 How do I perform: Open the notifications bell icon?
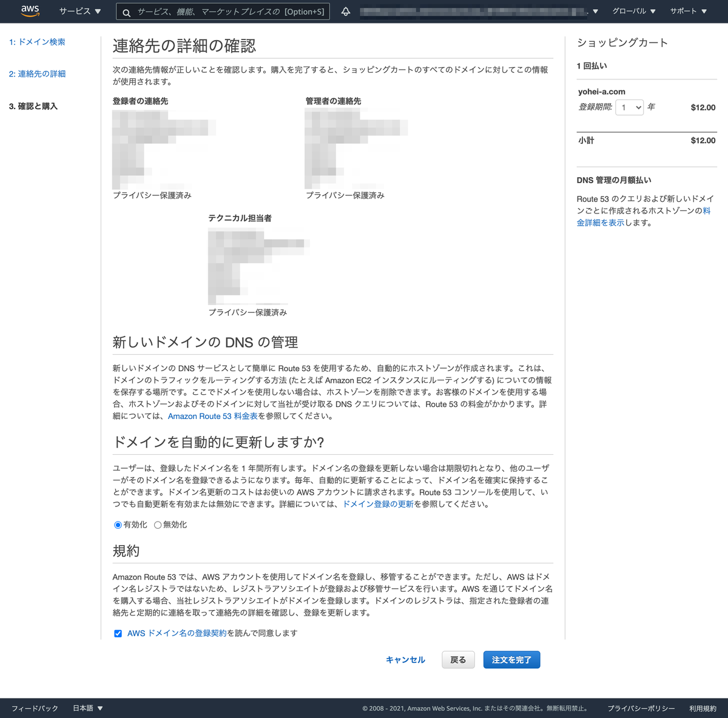[x=346, y=12]
